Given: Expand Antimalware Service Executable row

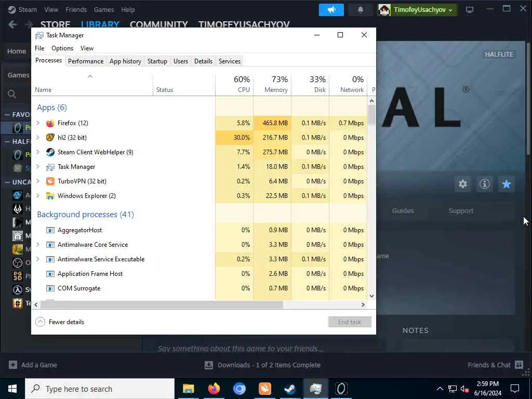Looking at the screenshot, I should coord(38,259).
